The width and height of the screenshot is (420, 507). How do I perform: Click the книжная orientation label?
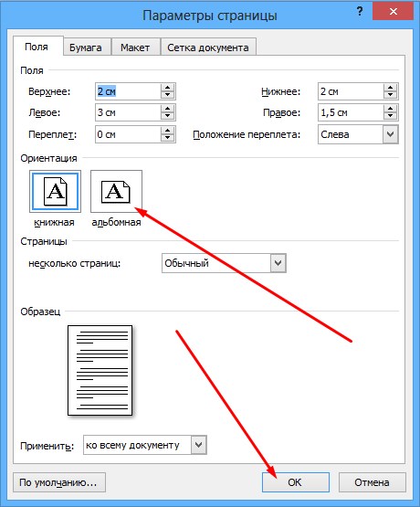[x=54, y=223]
